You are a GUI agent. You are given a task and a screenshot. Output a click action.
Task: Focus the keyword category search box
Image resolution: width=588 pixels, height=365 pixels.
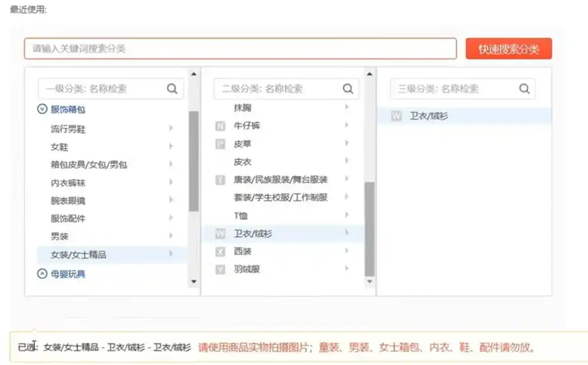240,49
